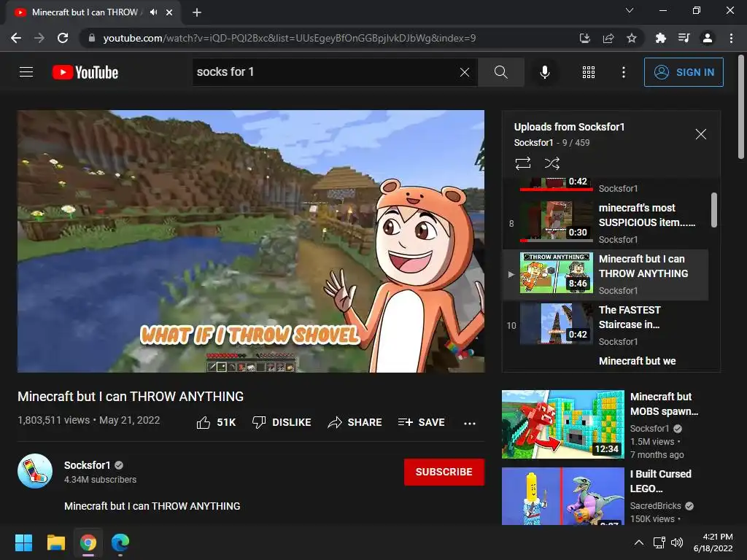
Task: Open thumbnail of The FASTEST Staircase video
Action: 556,324
